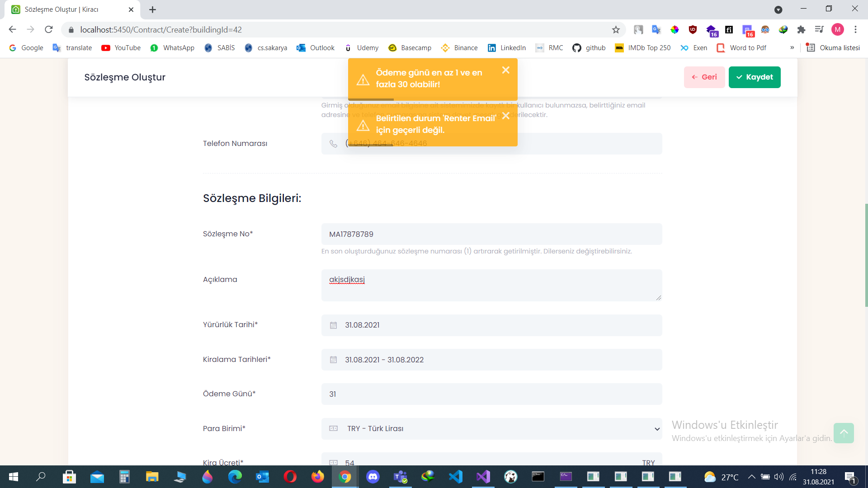Close the 'Ödeme günü' warning toast
The height and width of the screenshot is (488, 868).
pos(505,70)
